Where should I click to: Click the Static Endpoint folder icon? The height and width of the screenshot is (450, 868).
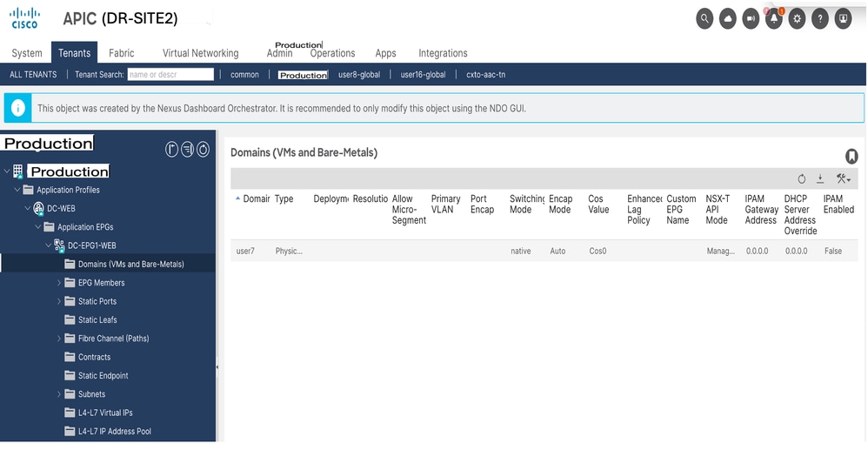tap(70, 376)
